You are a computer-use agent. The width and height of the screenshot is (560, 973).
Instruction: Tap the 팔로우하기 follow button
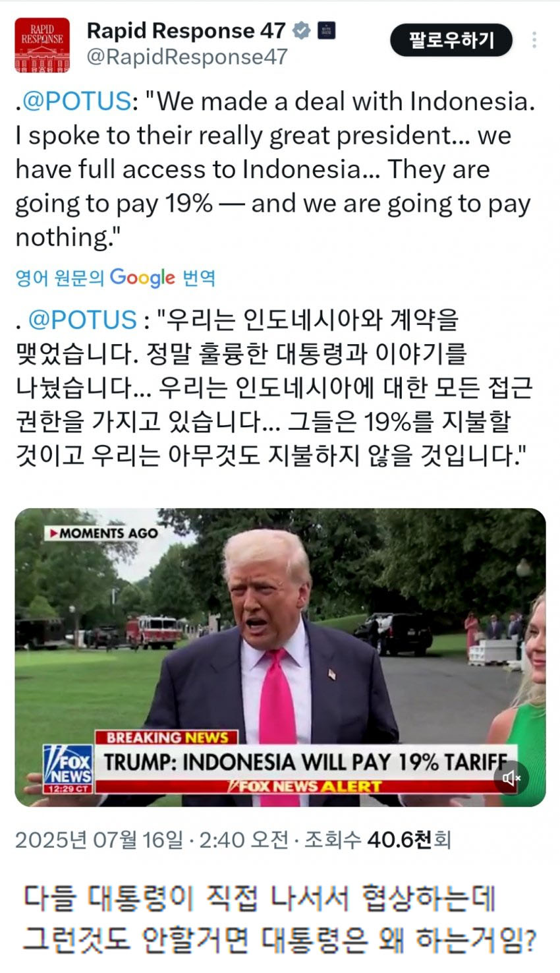[x=451, y=40]
